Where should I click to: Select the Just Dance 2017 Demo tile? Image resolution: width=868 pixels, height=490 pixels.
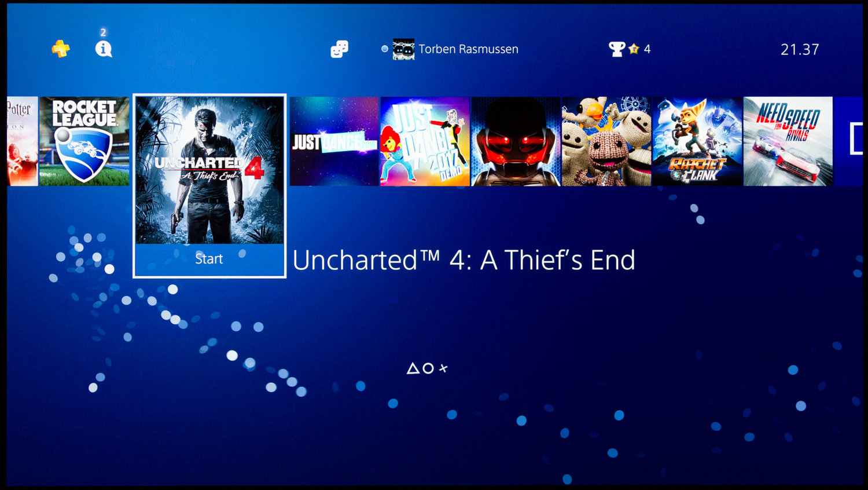pos(425,141)
